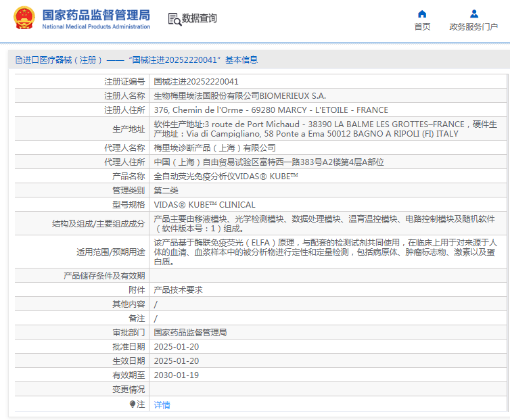Image resolution: width=510 pixels, height=420 pixels.
Task: Select the 结构及组成/主要组成成分 label
Action: (x=98, y=223)
